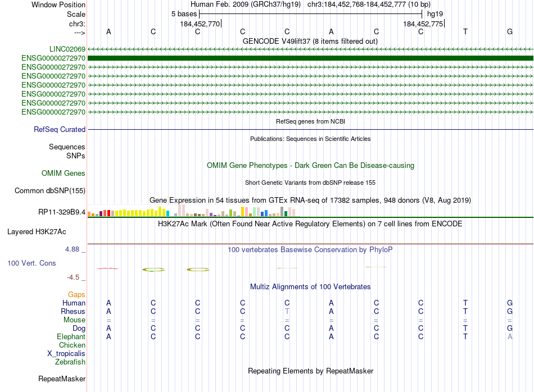Click the mismatched light T in Rhesus row
The image size is (534, 392).
pos(287,311)
